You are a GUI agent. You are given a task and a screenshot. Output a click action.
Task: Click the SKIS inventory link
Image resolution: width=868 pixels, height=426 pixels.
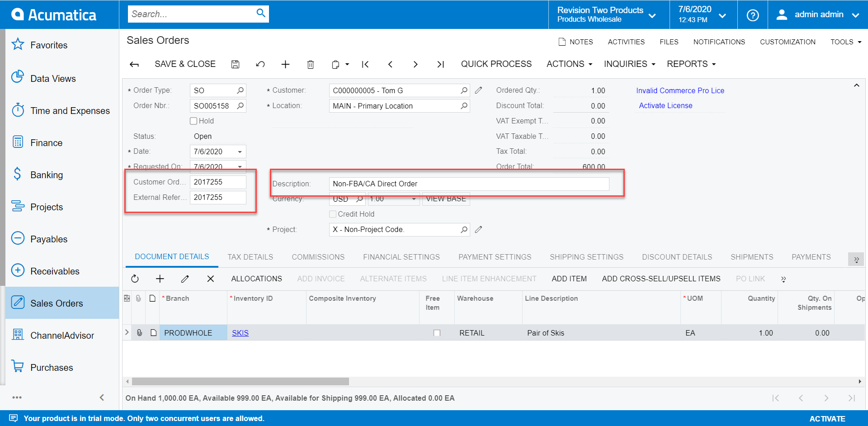coord(240,333)
